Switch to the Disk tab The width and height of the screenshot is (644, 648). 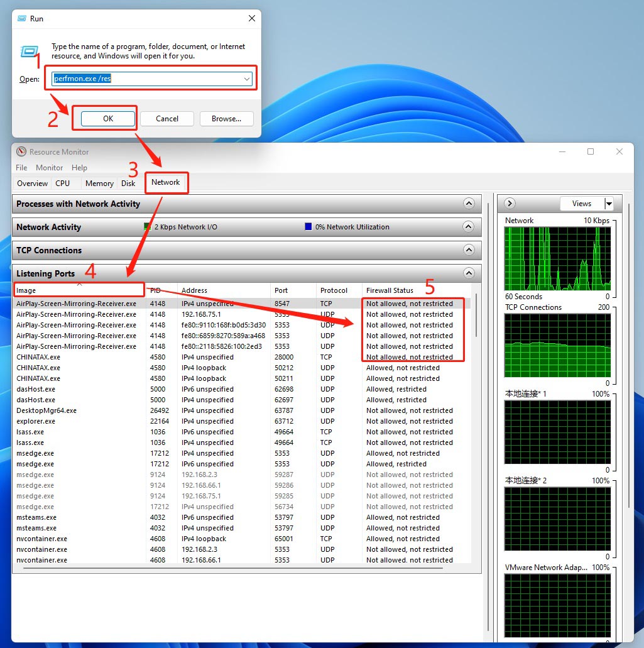[128, 183]
